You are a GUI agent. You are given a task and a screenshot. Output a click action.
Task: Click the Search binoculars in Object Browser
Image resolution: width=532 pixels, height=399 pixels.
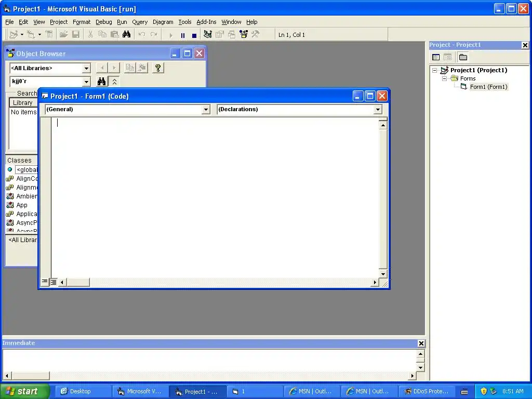click(x=101, y=82)
